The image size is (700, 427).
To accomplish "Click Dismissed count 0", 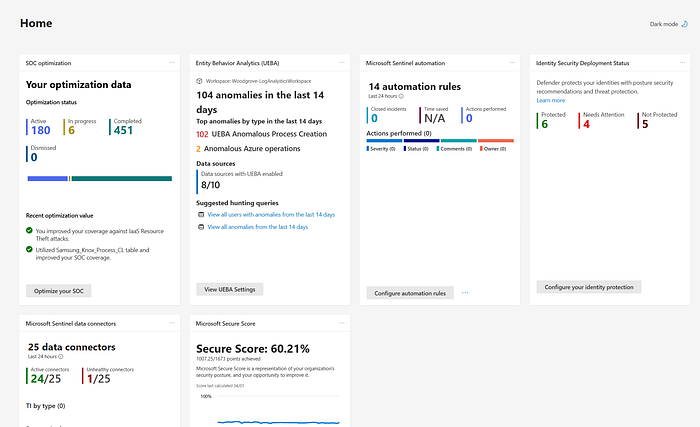I will pos(34,157).
